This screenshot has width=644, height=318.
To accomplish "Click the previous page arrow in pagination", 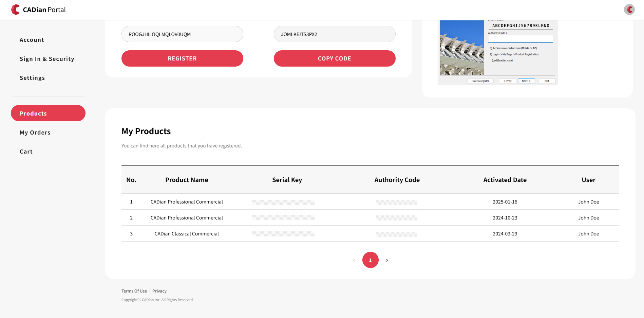I will [x=354, y=260].
